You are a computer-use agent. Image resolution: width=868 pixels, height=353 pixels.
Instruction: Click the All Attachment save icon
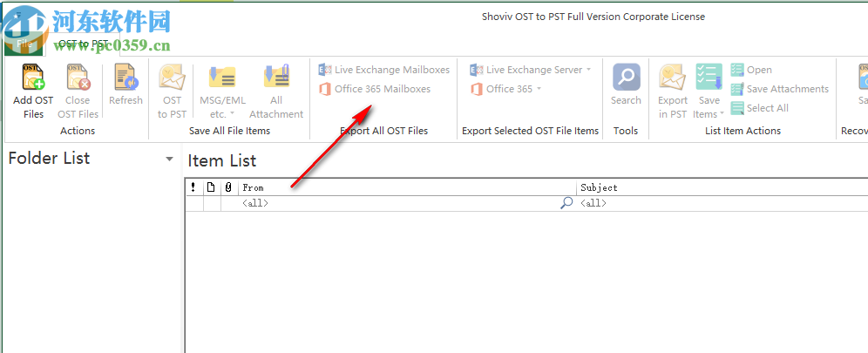click(x=276, y=78)
